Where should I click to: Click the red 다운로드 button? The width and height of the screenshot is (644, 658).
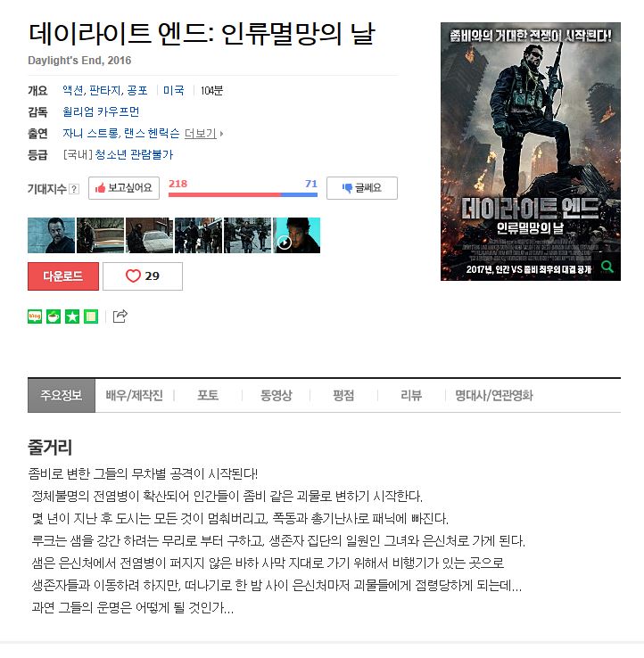[x=63, y=276]
